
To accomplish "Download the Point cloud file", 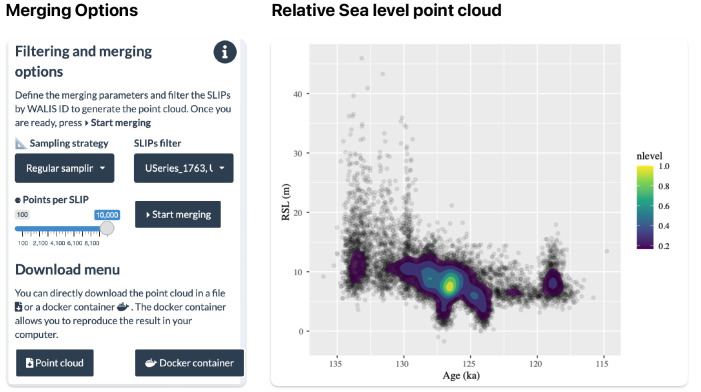I will (x=55, y=363).
